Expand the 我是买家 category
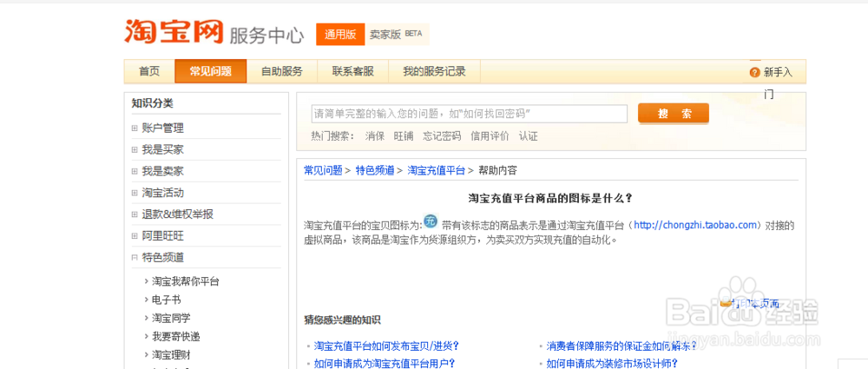The width and height of the screenshot is (868, 369). pos(135,149)
